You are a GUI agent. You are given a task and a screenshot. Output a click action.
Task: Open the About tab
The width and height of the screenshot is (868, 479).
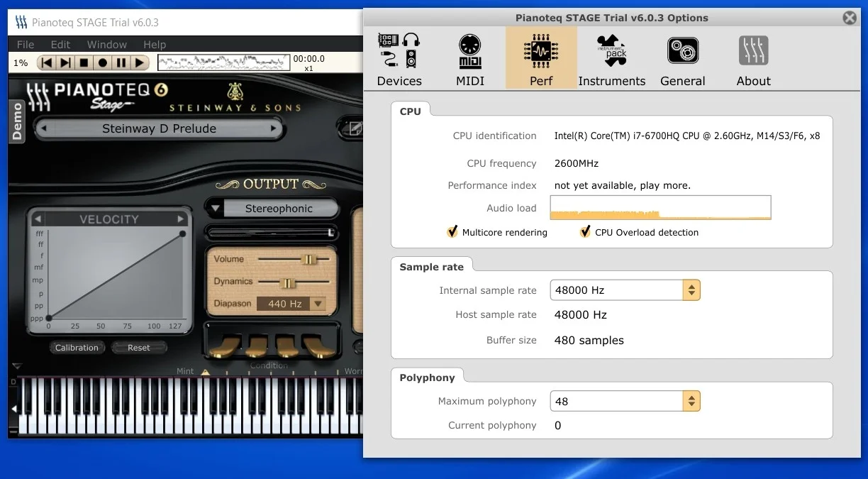click(x=753, y=59)
